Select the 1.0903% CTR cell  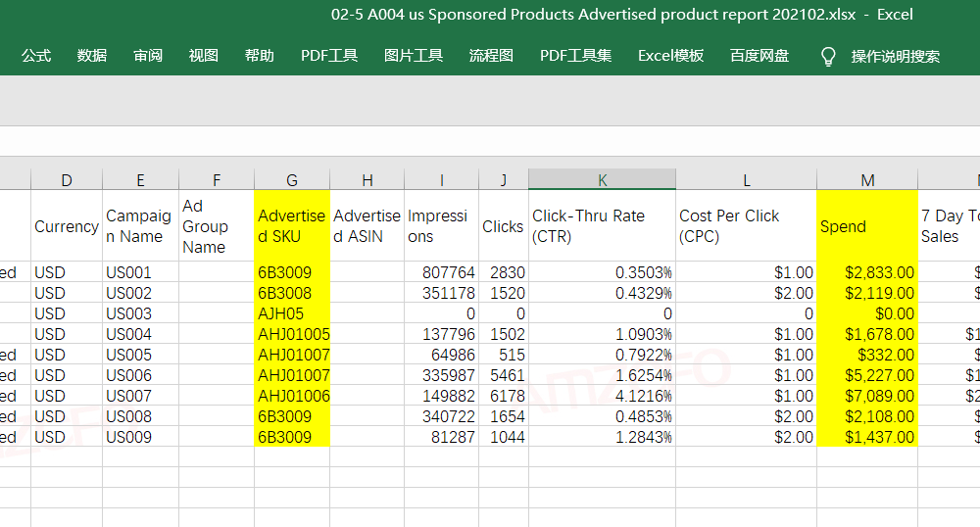click(x=602, y=334)
